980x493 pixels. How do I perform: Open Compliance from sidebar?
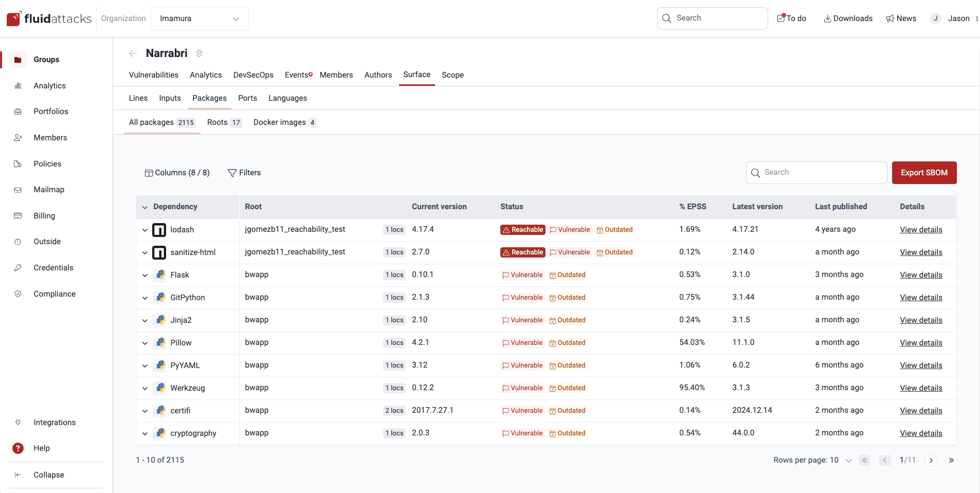pos(55,294)
